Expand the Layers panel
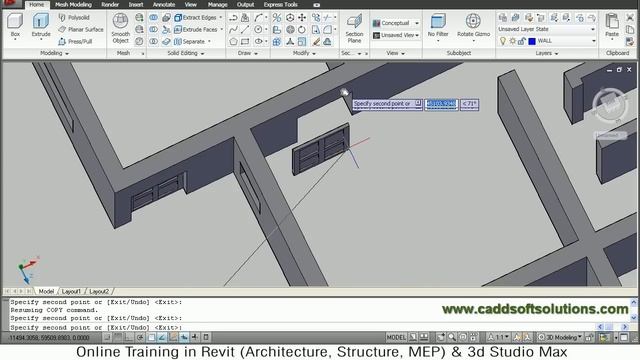This screenshot has width=640, height=360. pos(547,53)
